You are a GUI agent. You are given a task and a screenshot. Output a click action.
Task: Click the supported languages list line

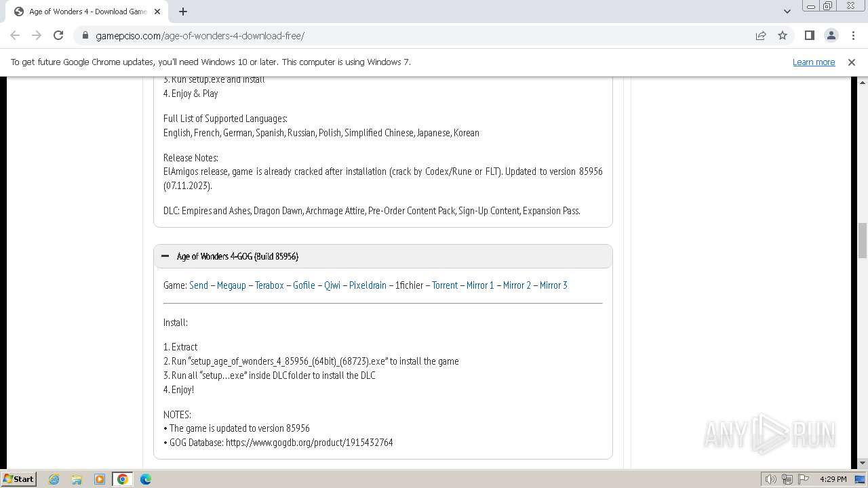click(321, 132)
